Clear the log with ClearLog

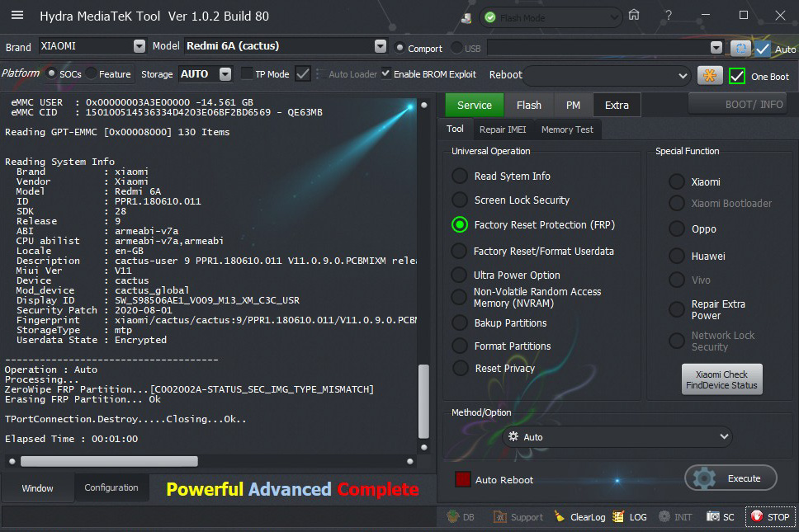tap(580, 516)
